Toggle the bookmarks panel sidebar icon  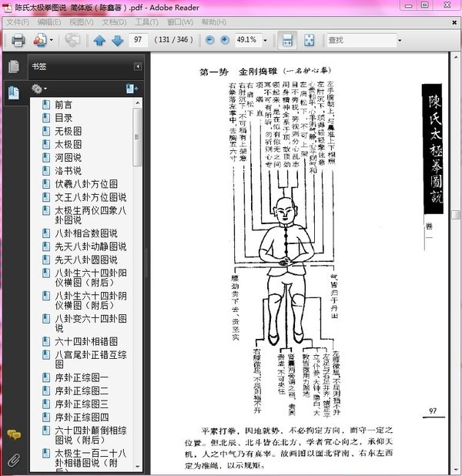pos(13,93)
